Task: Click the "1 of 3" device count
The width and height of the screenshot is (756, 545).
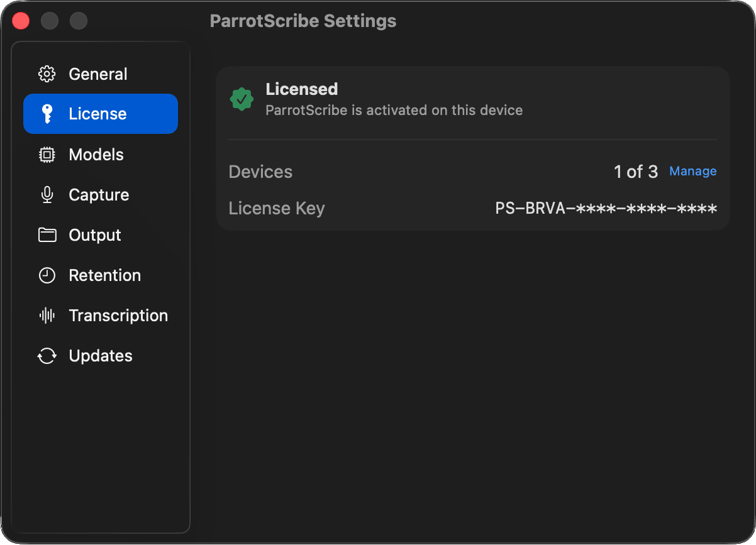Action: point(635,172)
